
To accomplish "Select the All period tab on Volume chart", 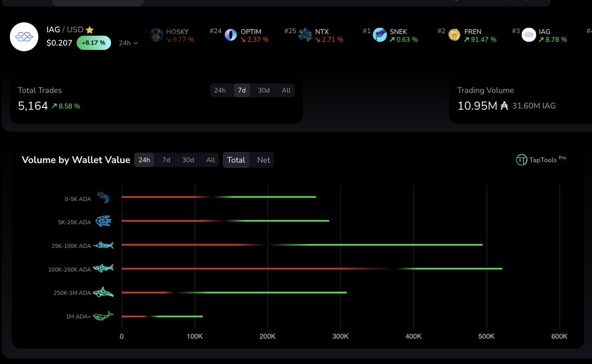I will click(210, 160).
